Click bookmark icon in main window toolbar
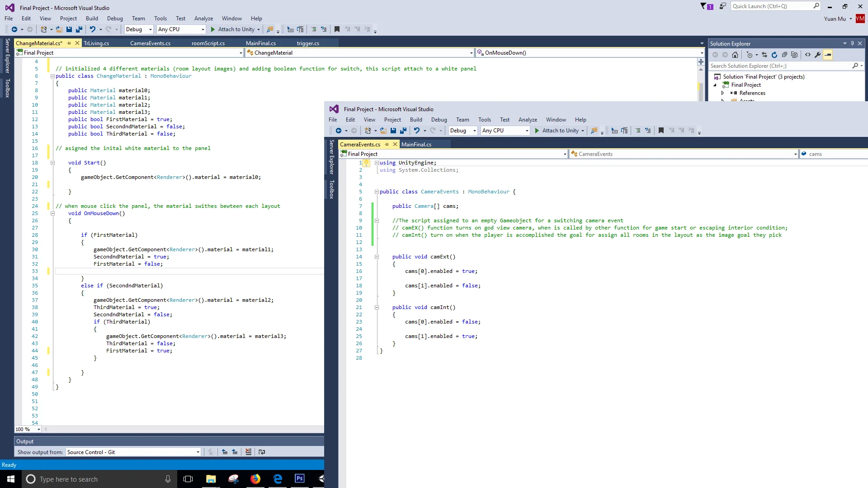This screenshot has width=868, height=488. pos(337,29)
